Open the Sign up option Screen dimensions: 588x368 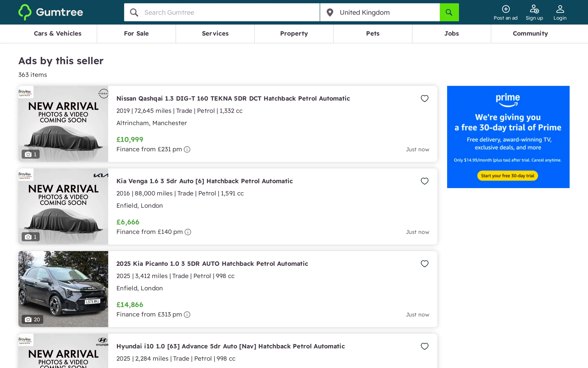[x=534, y=13]
